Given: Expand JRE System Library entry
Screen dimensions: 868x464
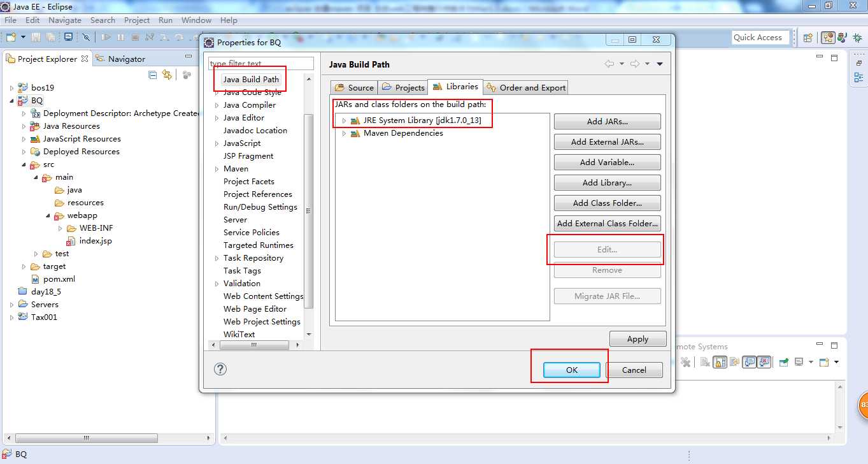Looking at the screenshot, I should tap(344, 120).
